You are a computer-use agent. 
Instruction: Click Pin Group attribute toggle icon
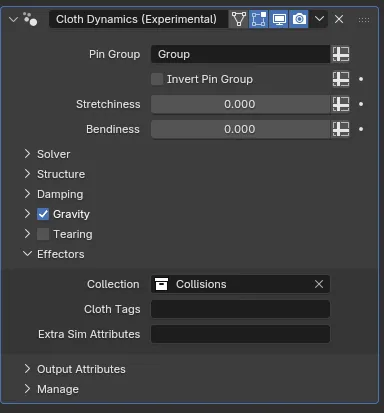[341, 54]
